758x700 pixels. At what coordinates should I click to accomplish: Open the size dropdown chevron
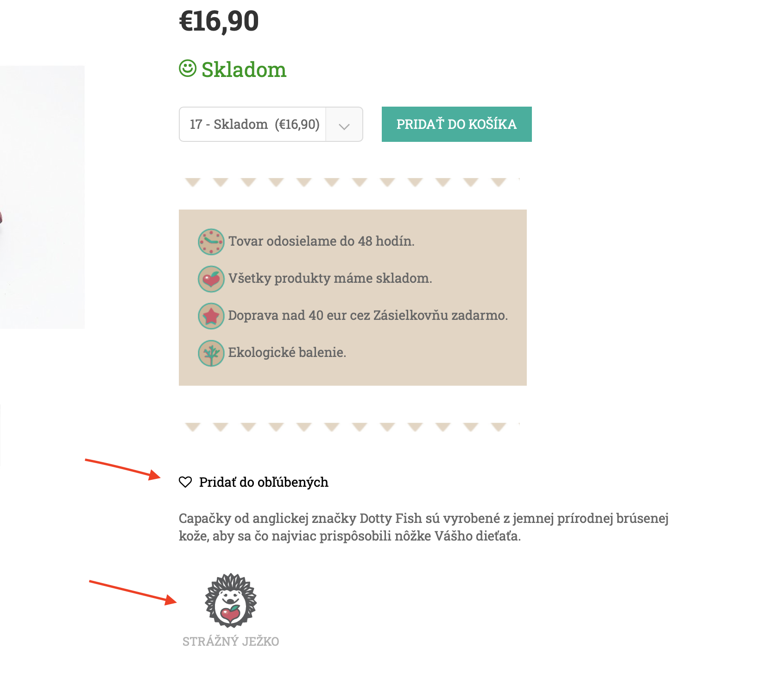[x=344, y=125]
